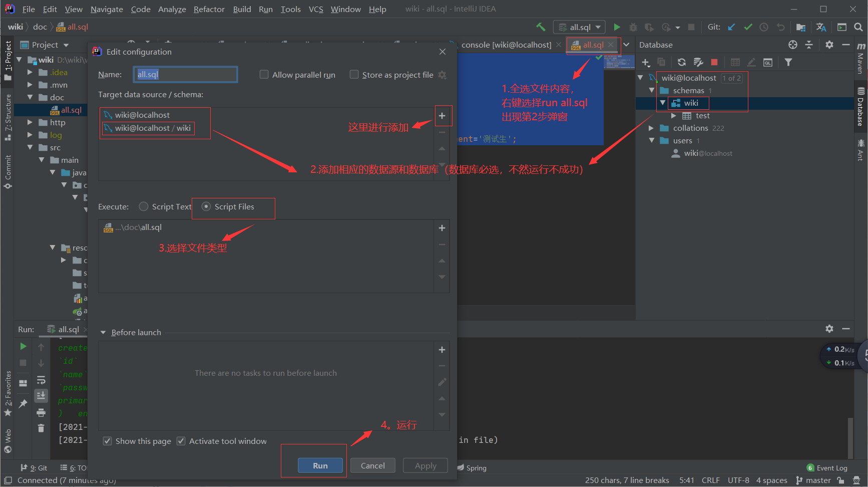Click the green Run icon in main toolbar
The height and width of the screenshot is (487, 868).
617,27
